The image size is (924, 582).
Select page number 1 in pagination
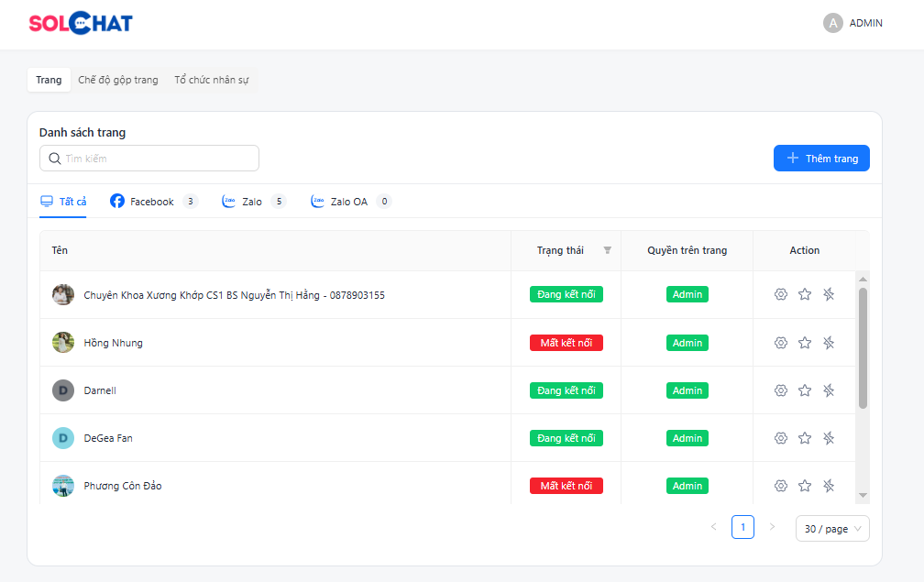coord(742,527)
